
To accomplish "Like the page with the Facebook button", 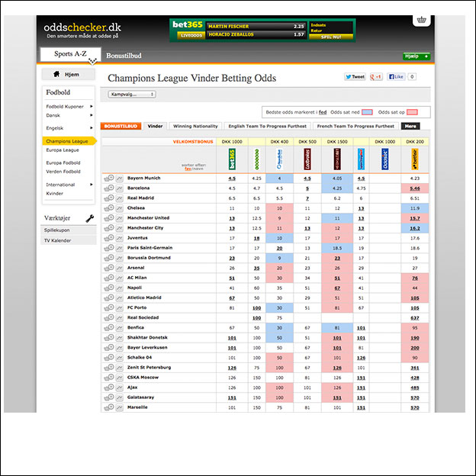I will 396,77.
